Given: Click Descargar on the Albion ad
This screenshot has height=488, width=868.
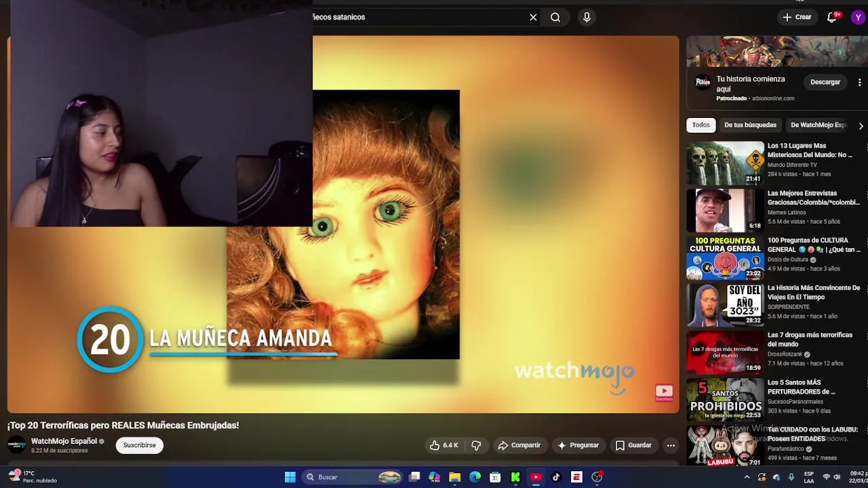Looking at the screenshot, I should (825, 82).
